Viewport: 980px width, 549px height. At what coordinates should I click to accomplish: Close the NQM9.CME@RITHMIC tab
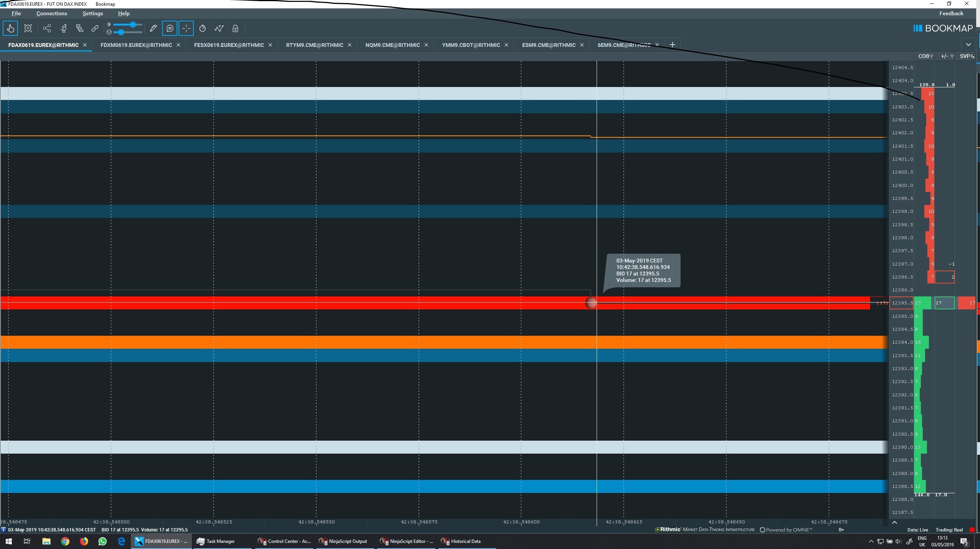[x=426, y=45]
